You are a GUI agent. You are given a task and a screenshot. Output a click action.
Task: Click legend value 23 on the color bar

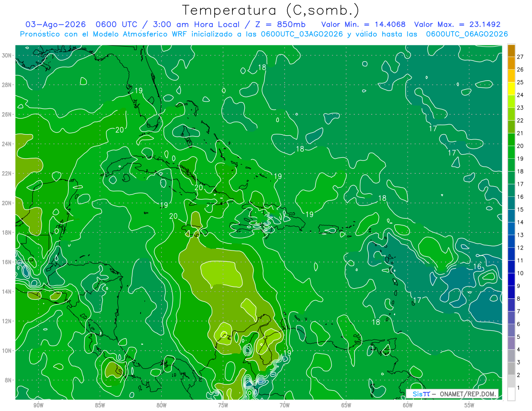[x=520, y=107]
